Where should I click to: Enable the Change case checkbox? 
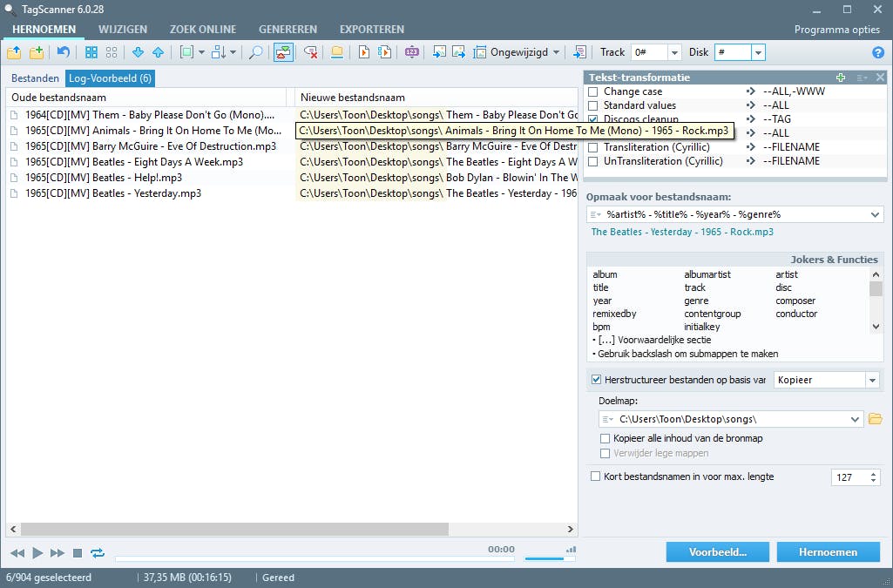pos(593,91)
